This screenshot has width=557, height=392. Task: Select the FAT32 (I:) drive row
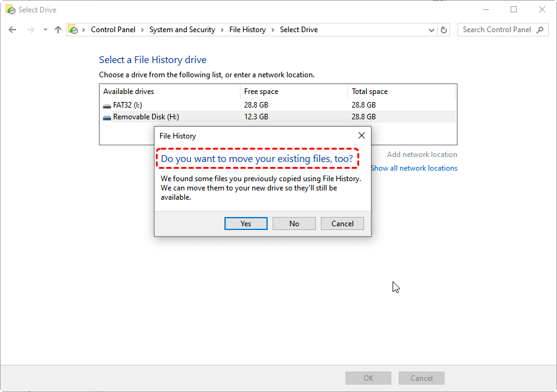click(278, 105)
